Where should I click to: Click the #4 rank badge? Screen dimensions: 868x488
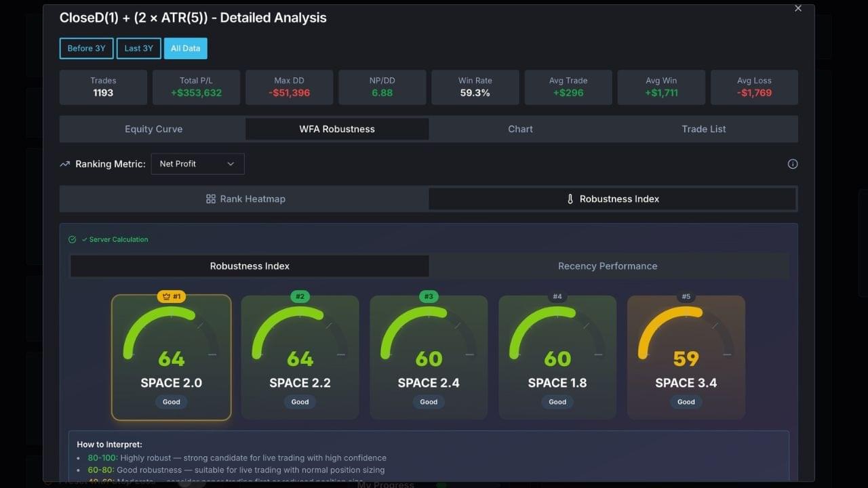coord(557,296)
